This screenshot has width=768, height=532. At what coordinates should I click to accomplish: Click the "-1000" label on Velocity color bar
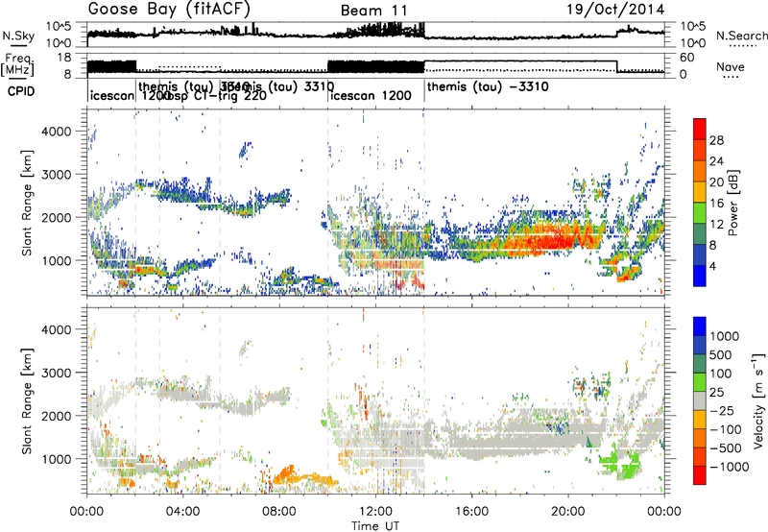(730, 467)
